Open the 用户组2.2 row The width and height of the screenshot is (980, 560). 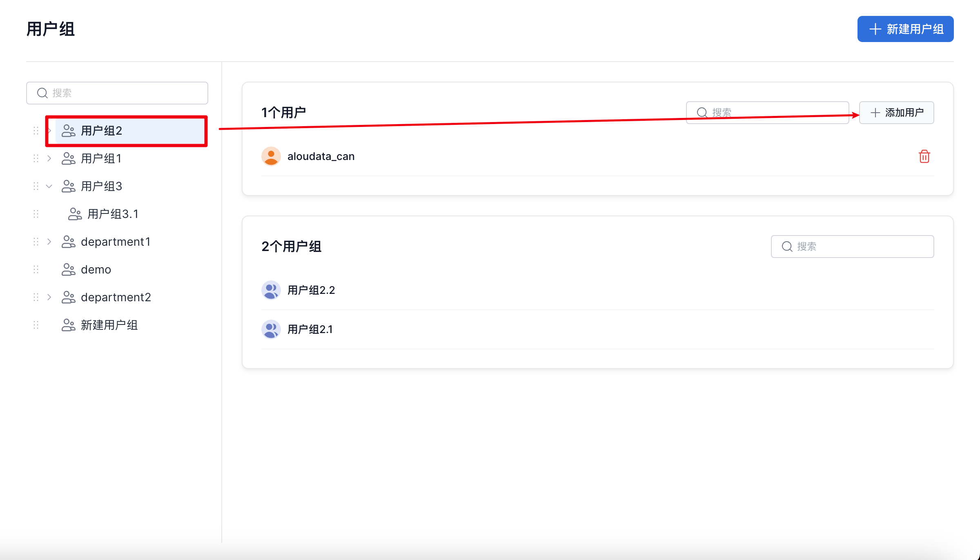click(311, 290)
